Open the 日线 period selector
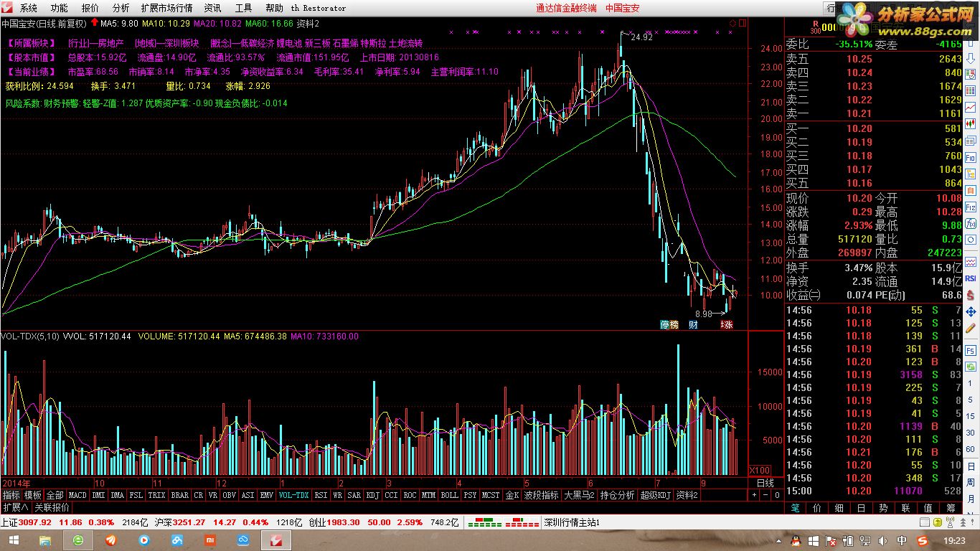Screen dimensions: 980x551 (765, 483)
